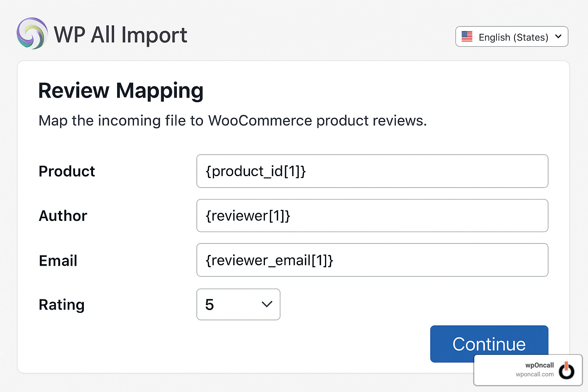
Task: Click the US flag icon
Action: click(467, 37)
